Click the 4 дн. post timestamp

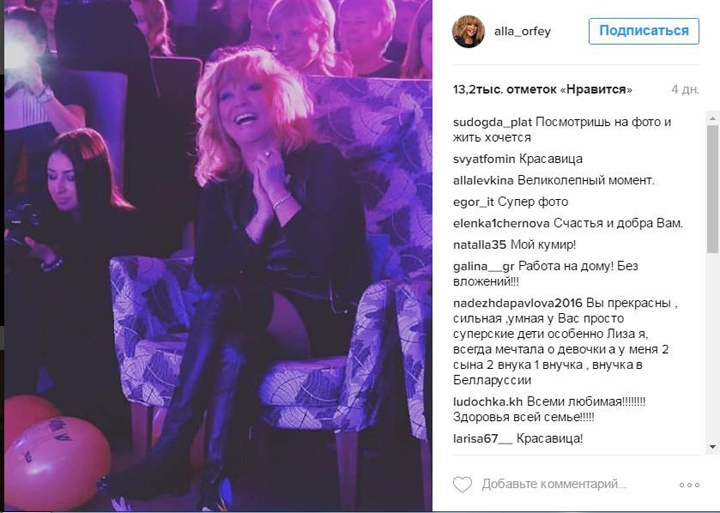(685, 90)
